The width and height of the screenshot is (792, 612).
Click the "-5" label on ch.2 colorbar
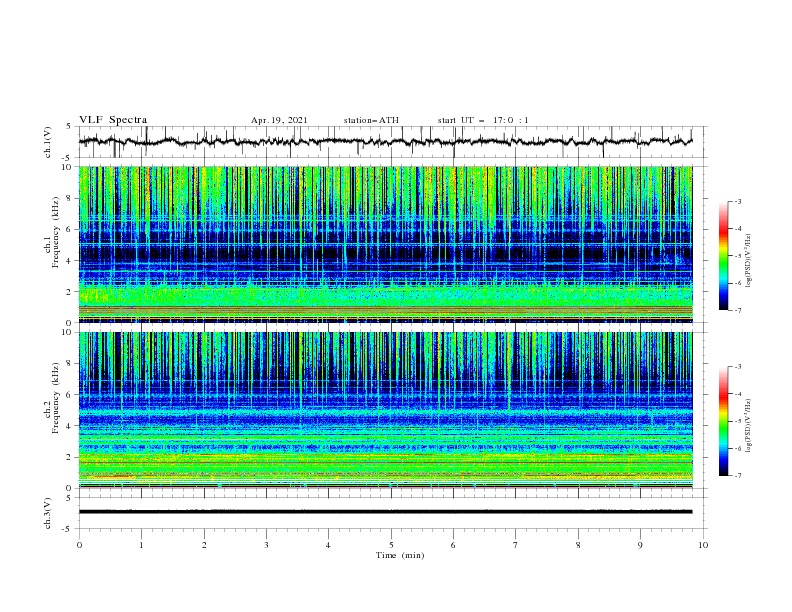pos(738,421)
